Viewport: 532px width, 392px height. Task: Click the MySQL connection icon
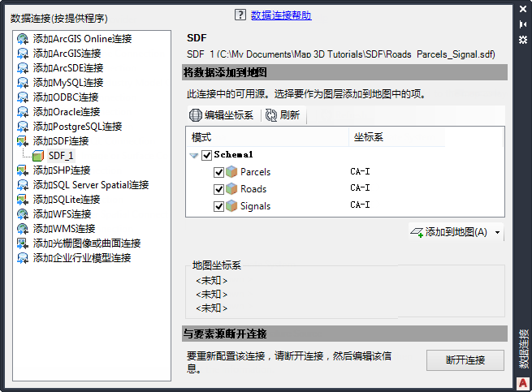tap(23, 83)
